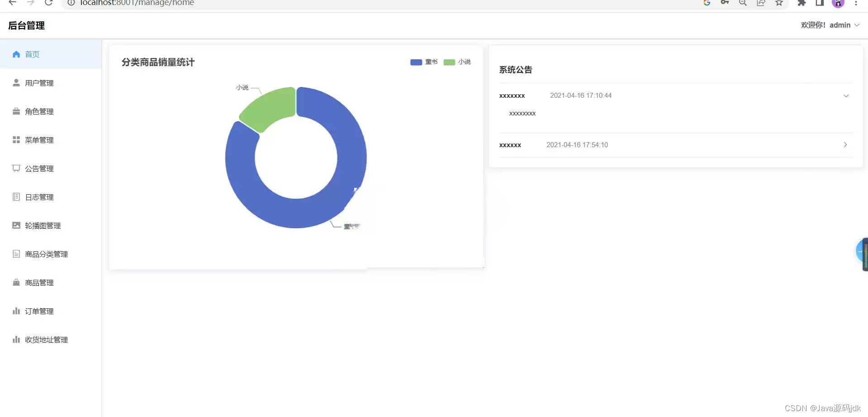
Task: Click the password key icon in address bar
Action: pos(725,3)
